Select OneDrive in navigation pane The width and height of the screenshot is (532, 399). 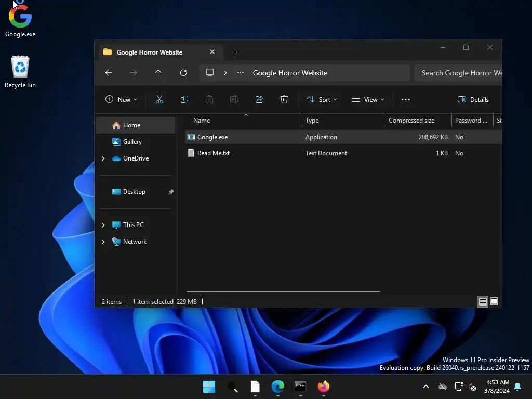pyautogui.click(x=136, y=158)
